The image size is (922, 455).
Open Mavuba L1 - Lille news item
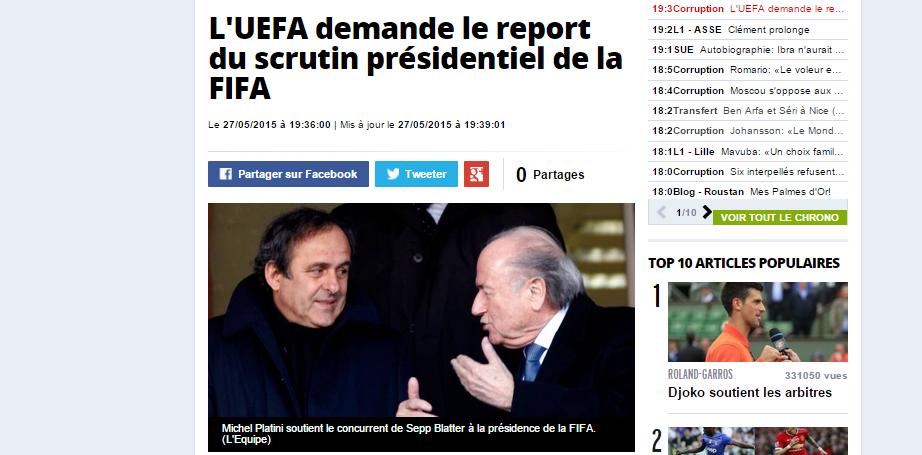[x=748, y=152]
